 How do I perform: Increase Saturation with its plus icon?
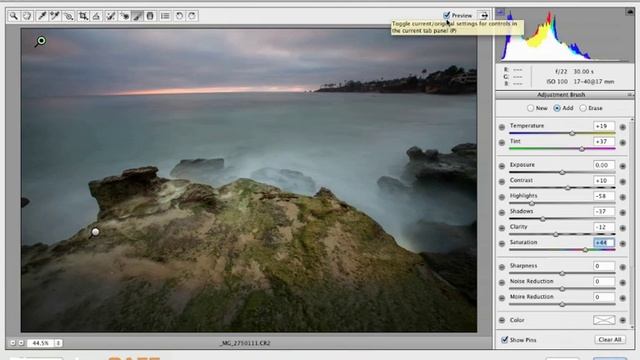point(622,244)
